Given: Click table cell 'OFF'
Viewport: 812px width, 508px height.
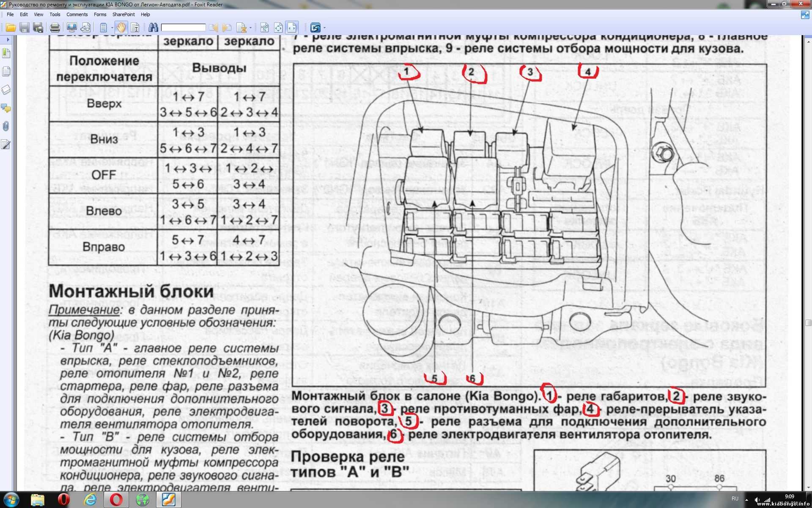Looking at the screenshot, I should coord(104,175).
